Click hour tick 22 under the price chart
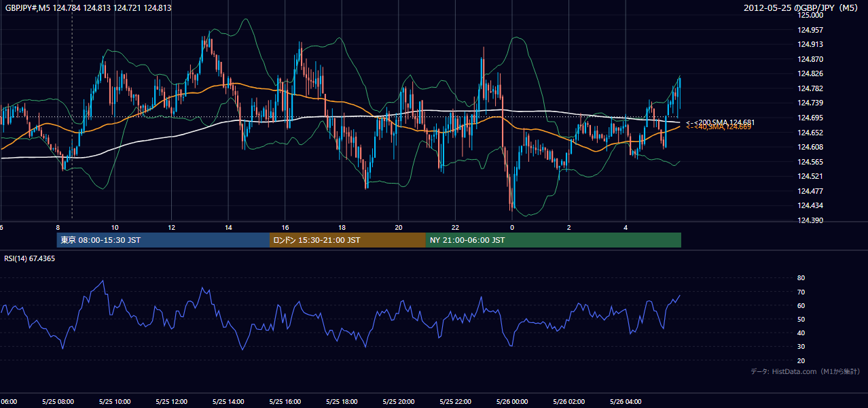 pos(455,228)
